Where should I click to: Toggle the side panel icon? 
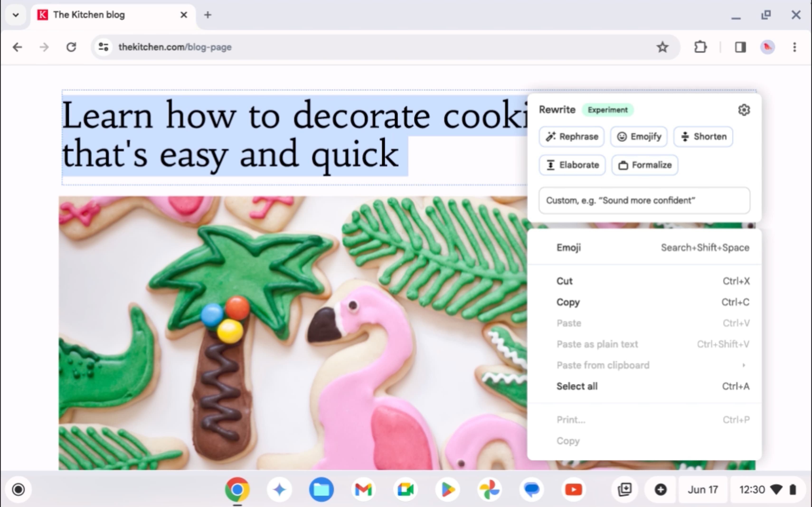click(x=740, y=47)
